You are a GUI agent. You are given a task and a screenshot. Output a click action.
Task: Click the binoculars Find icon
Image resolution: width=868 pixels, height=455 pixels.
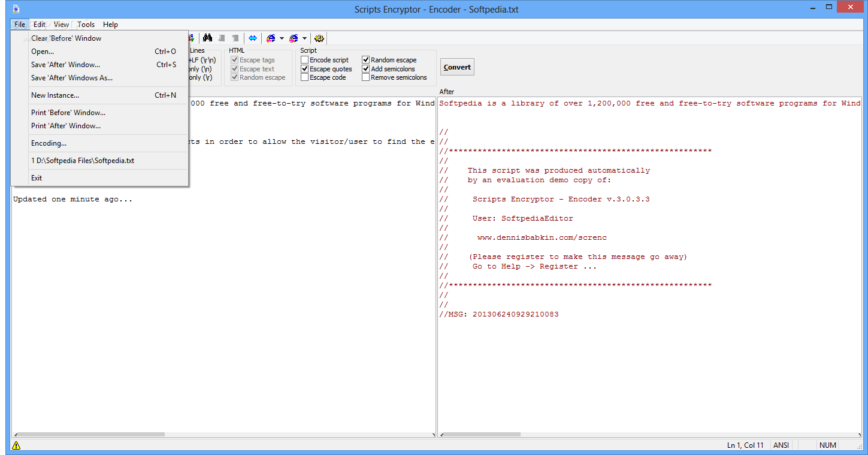[x=207, y=38]
